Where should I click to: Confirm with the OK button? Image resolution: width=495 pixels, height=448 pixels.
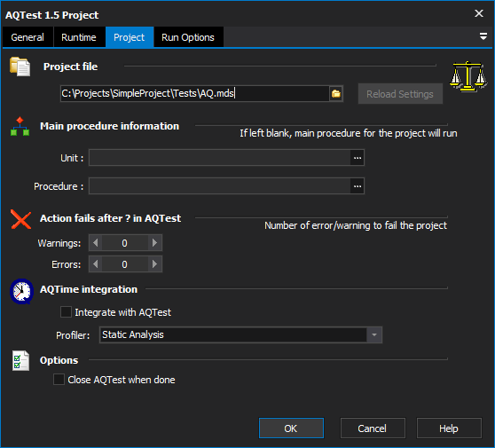click(291, 428)
